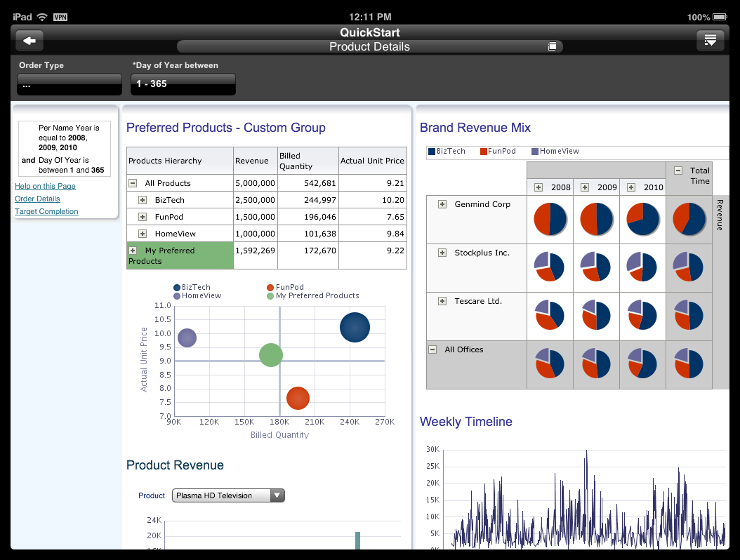
Task: Click the Product Details page title
Action: (369, 47)
